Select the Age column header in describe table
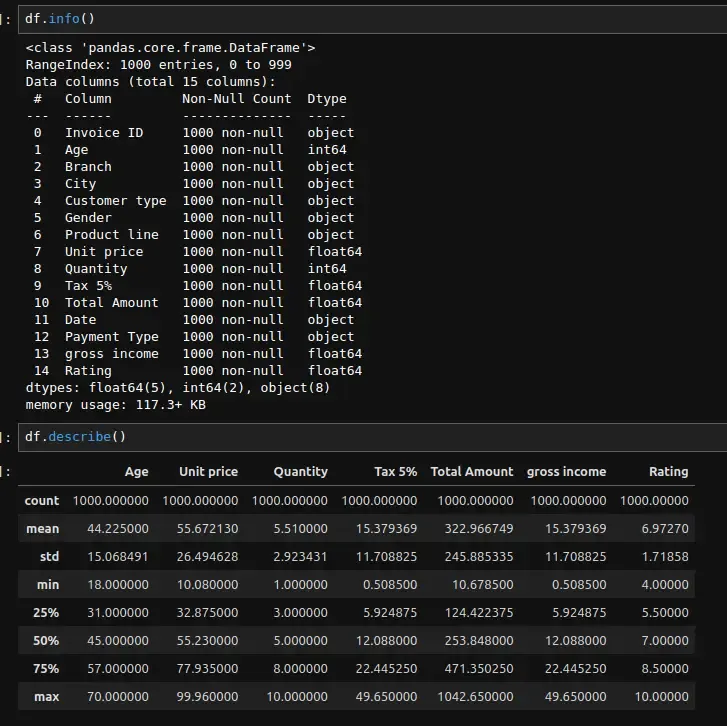 (x=136, y=472)
